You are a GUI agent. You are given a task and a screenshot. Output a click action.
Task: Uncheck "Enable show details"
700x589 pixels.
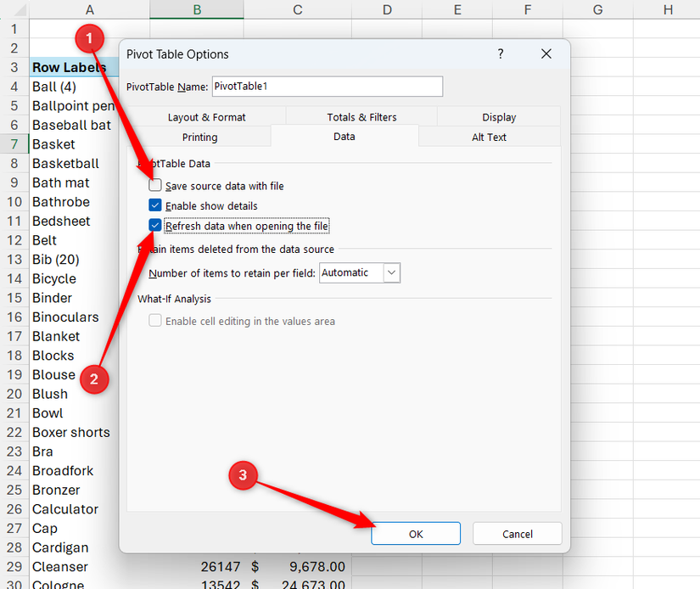click(x=154, y=205)
